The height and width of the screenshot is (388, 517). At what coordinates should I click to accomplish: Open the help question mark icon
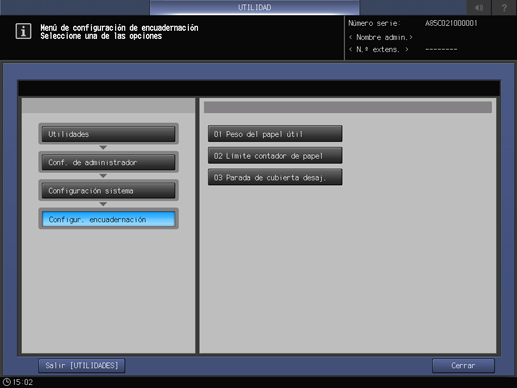tap(504, 7)
